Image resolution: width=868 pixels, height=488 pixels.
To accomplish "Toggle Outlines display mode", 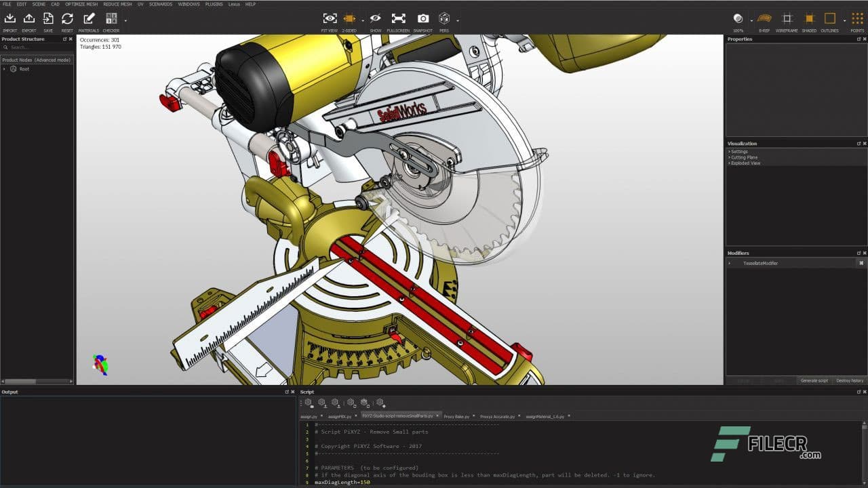I will click(x=829, y=20).
